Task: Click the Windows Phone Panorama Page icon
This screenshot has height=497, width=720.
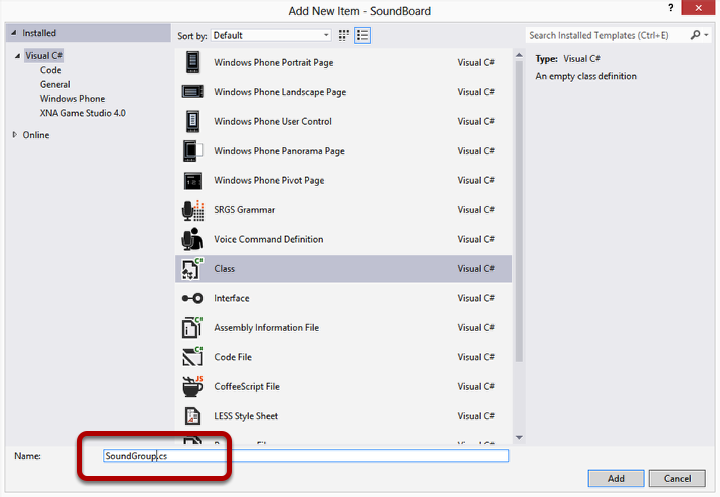Action: [192, 151]
